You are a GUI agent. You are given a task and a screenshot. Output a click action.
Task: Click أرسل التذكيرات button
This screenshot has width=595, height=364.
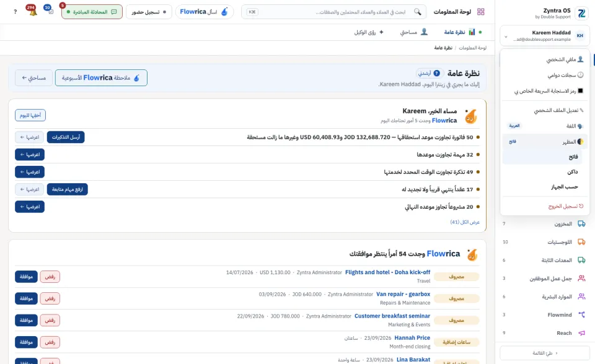tap(66, 137)
